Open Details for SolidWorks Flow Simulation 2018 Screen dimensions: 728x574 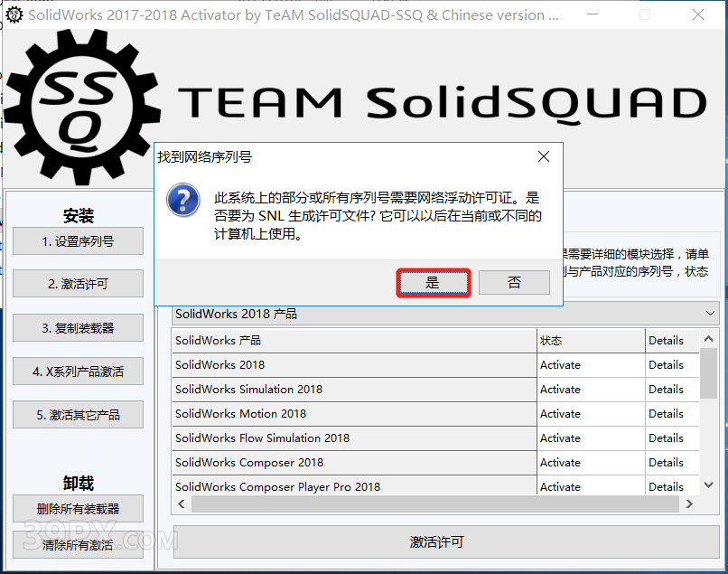click(x=666, y=438)
